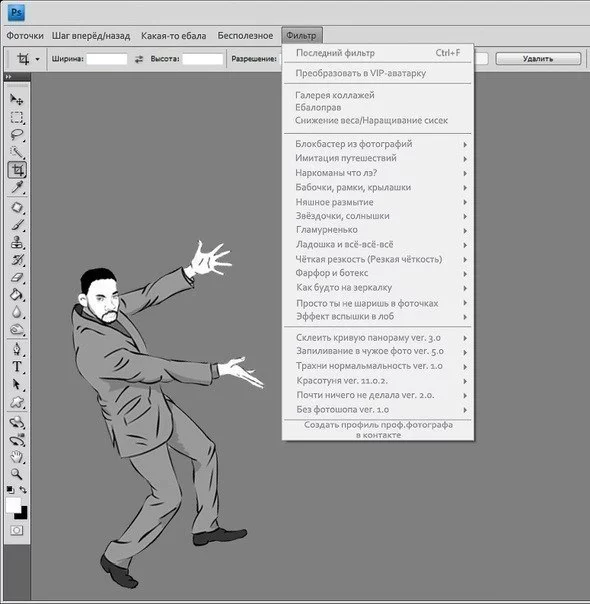This screenshot has width=590, height=604.
Task: Activate the Clone Stamp tool
Action: coord(17,242)
